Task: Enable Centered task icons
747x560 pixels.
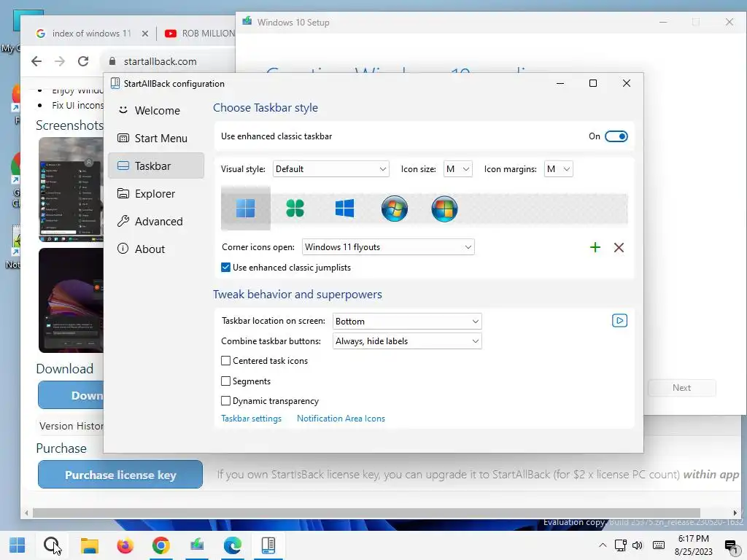Action: (x=226, y=361)
